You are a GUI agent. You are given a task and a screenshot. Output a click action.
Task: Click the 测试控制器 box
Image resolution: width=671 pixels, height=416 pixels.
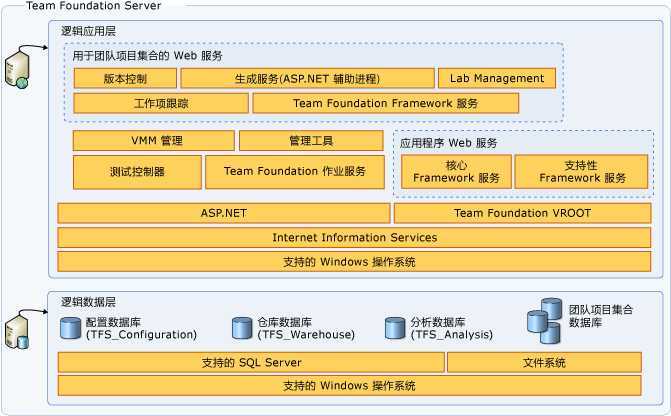(x=137, y=172)
